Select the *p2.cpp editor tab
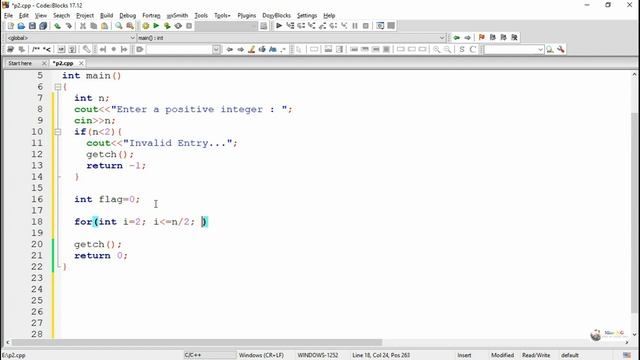Viewport: 640px width, 360px height. pos(63,63)
